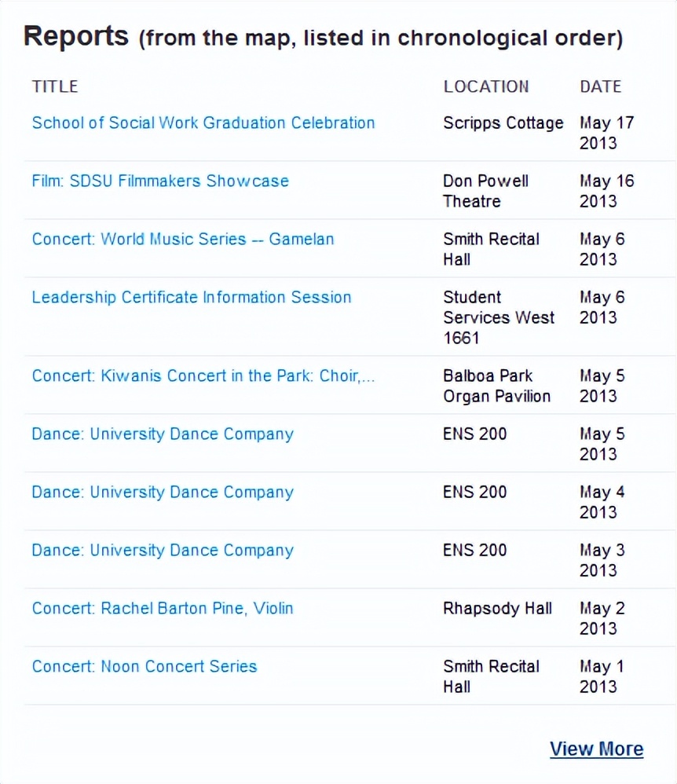The height and width of the screenshot is (784, 677).
Task: Open Concert: Noon Concert Series report
Action: pos(145,666)
